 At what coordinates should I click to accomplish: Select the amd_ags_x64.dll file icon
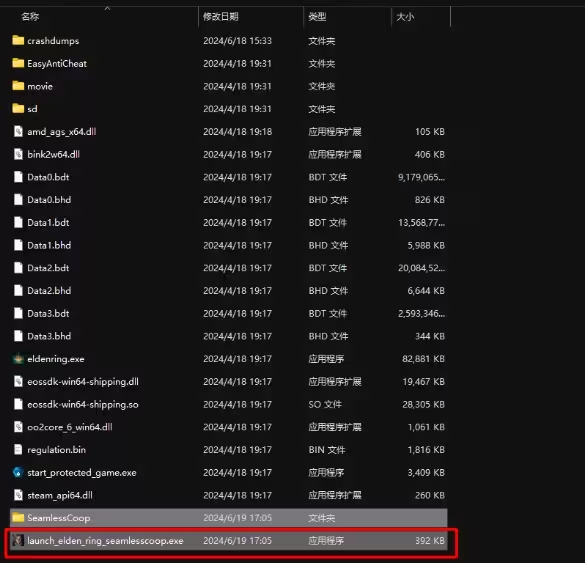pos(18,131)
